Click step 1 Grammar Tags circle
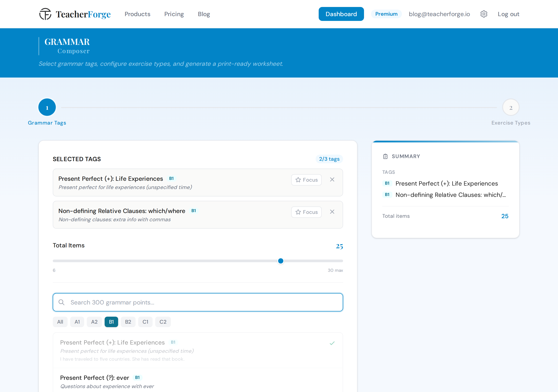 pos(47,107)
